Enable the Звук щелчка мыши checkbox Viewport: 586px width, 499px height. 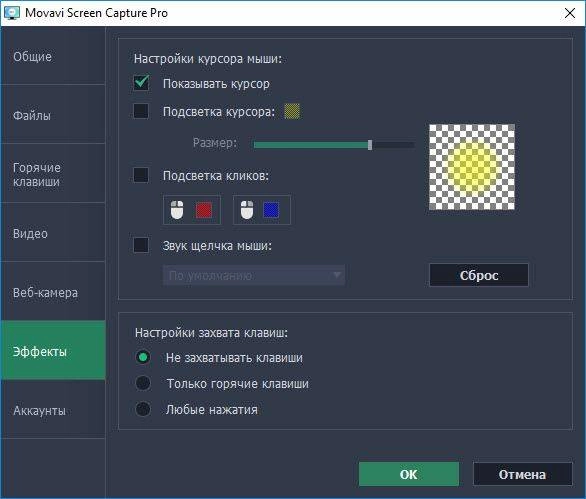pyautogui.click(x=141, y=245)
